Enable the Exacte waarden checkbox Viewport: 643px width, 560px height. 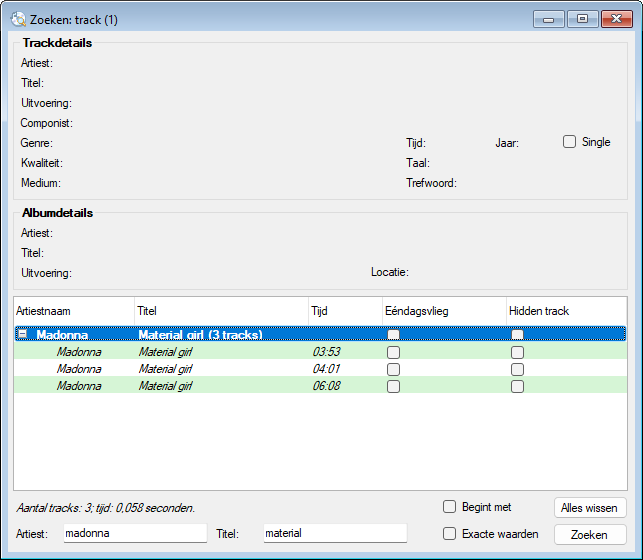click(x=449, y=534)
